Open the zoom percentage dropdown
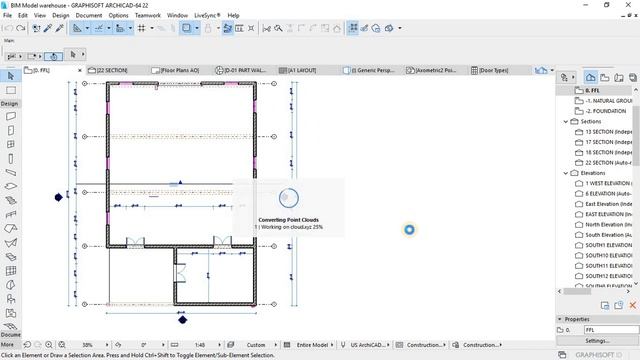 tap(107, 345)
